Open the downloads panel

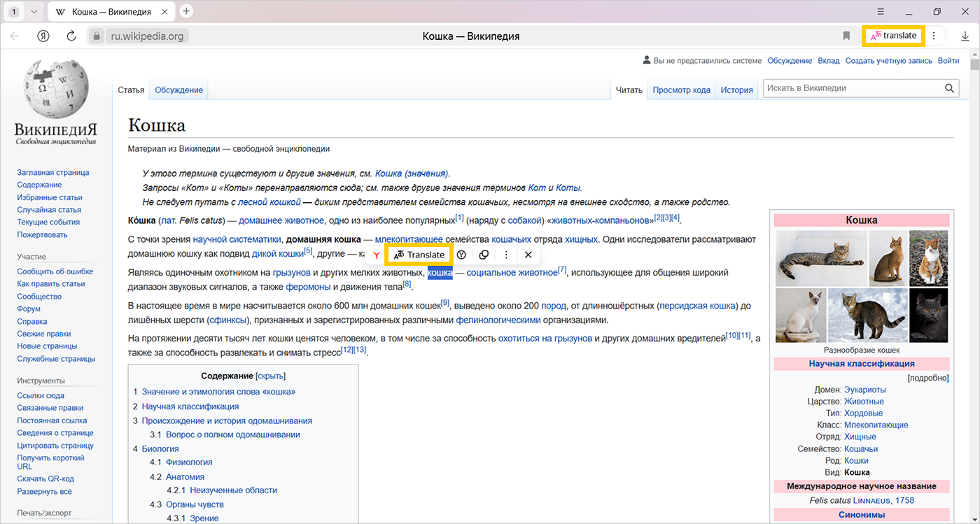click(965, 36)
